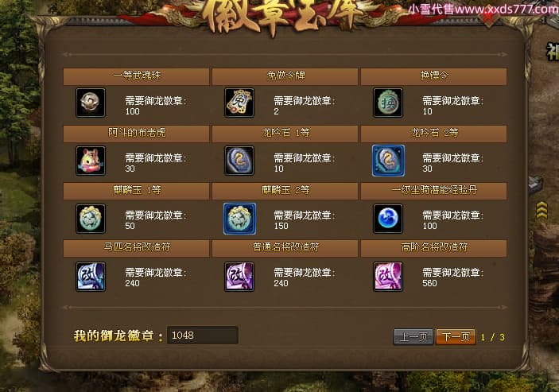Select the 龙吟石 1等 stone icon

coord(239,161)
